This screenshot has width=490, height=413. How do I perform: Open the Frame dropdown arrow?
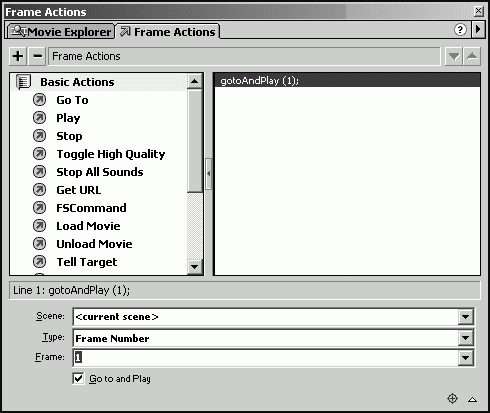coord(466,358)
